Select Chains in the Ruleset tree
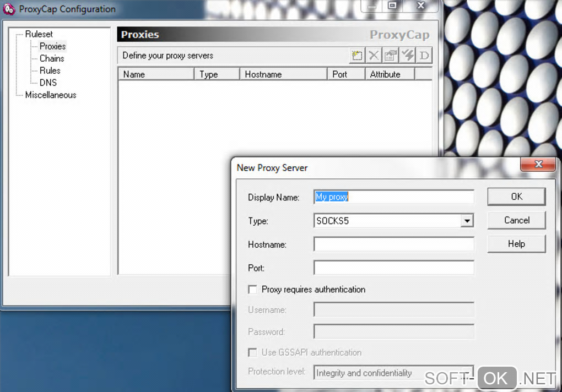Image resolution: width=562 pixels, height=392 pixels. click(52, 58)
